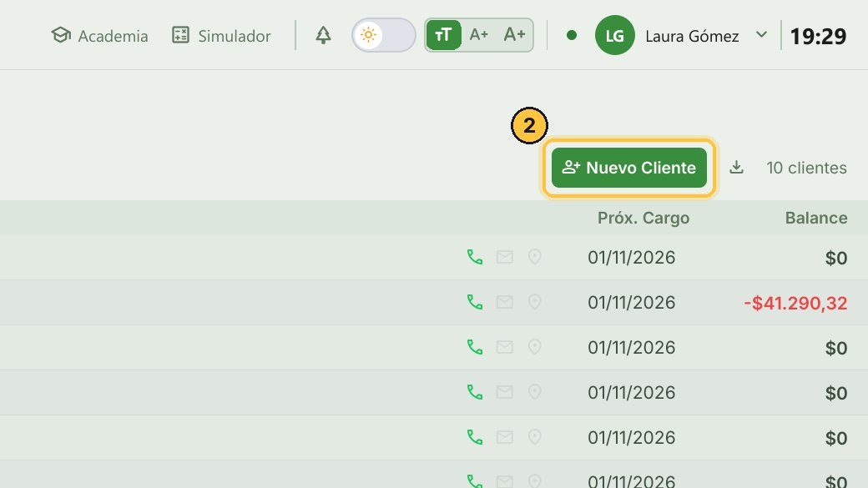The image size is (868, 488).
Task: Click the green online status dot
Action: [x=572, y=35]
